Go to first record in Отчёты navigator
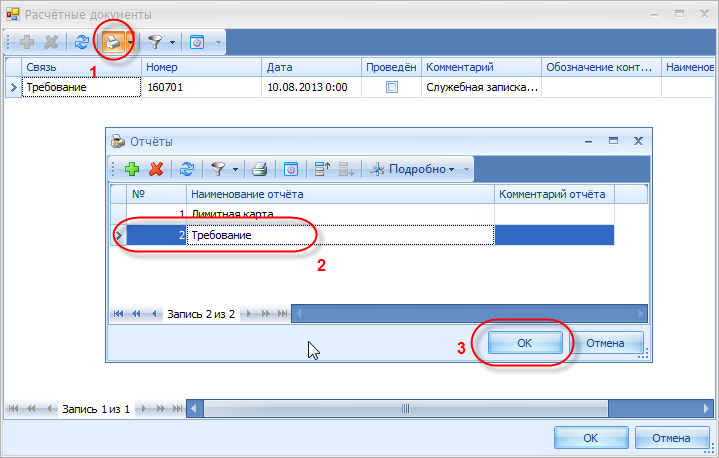This screenshot has height=458, width=719. (118, 314)
